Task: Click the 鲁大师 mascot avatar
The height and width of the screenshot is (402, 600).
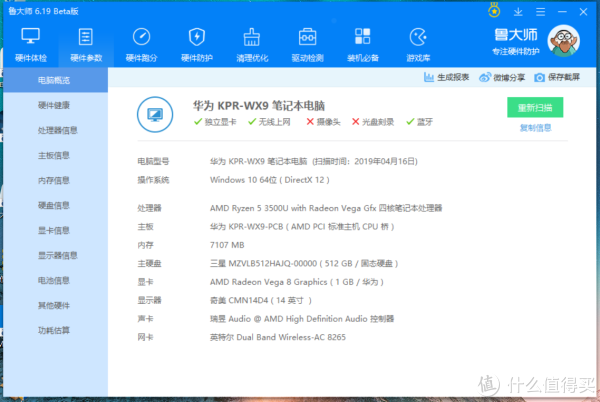Action: (x=563, y=41)
